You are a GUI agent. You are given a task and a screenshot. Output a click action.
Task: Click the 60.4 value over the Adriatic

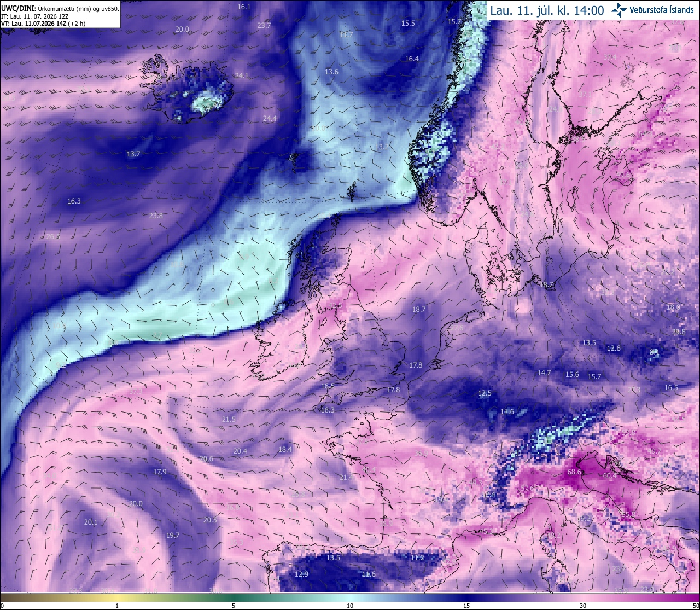610,476
